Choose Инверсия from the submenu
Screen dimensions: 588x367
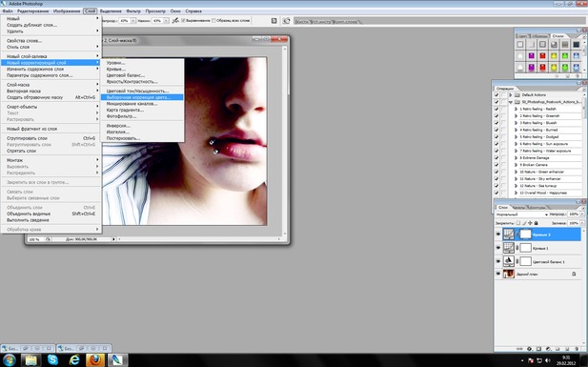(x=142, y=126)
